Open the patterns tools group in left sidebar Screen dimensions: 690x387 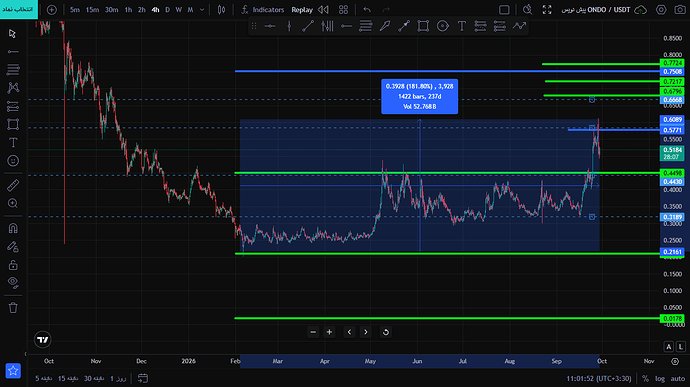click(13, 88)
